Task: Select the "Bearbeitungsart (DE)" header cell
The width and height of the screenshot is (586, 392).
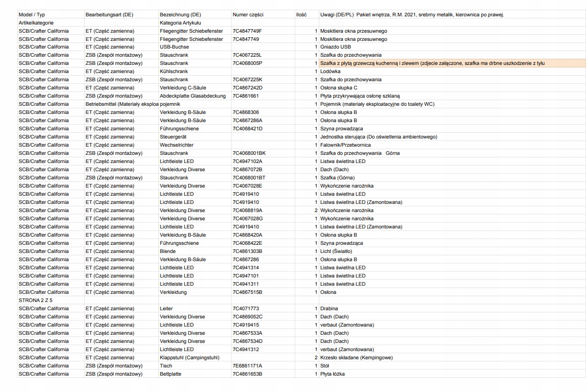Action: (109, 14)
